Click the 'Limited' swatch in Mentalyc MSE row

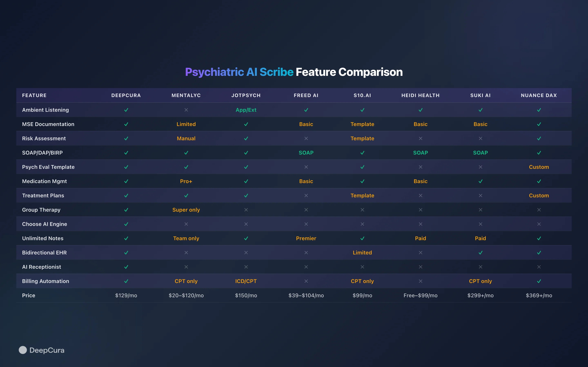[186, 124]
